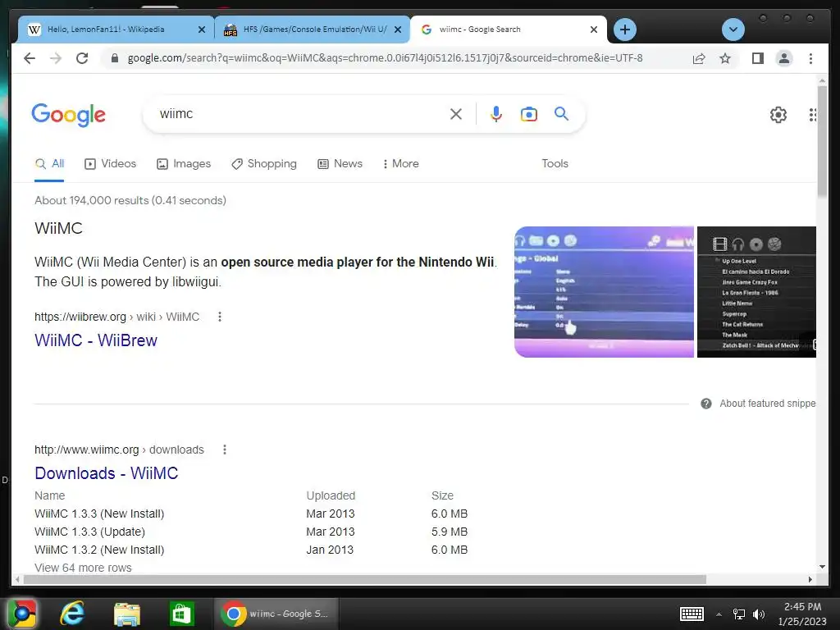840x630 pixels.
Task: Open the Windows Start button
Action: click(x=22, y=614)
